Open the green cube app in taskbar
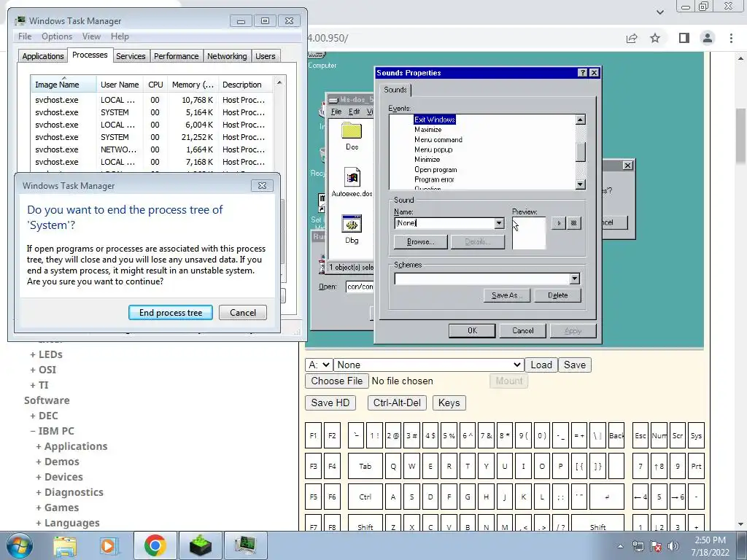The image size is (747, 560). click(x=200, y=545)
